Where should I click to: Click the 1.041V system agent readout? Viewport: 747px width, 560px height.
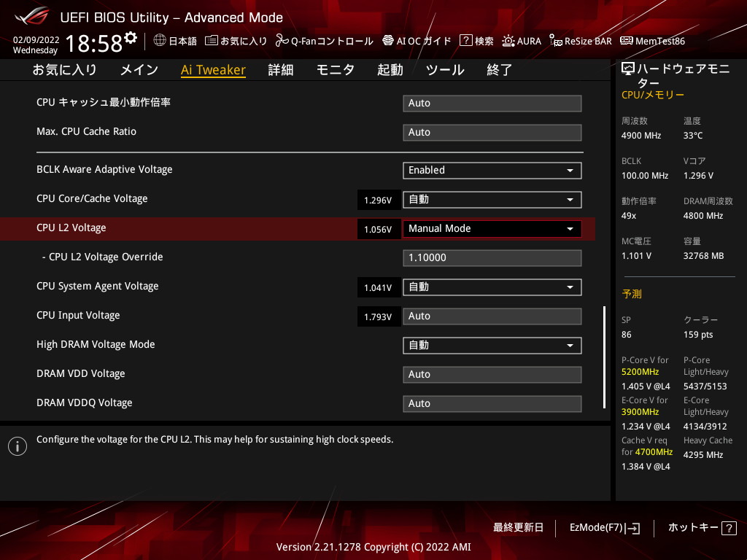[x=378, y=287]
